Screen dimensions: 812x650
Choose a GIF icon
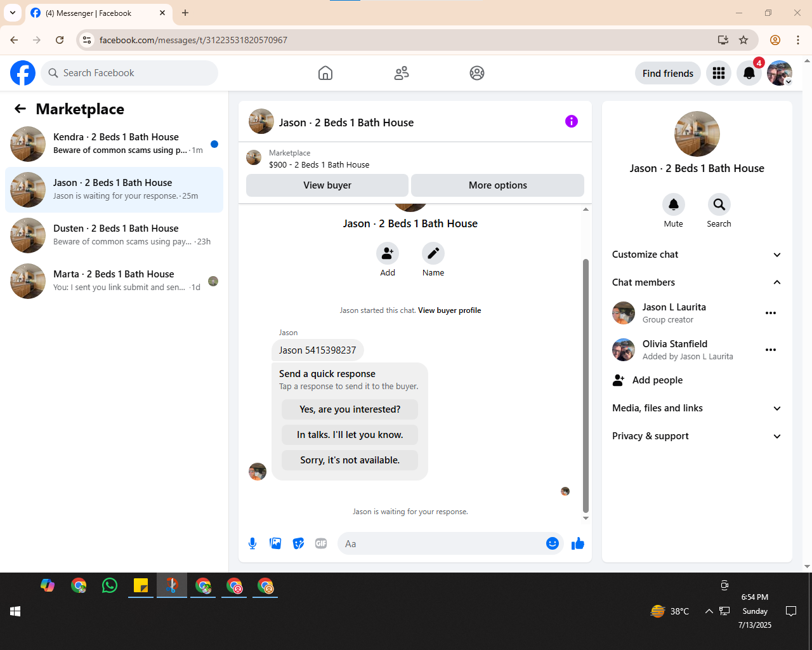coord(321,543)
